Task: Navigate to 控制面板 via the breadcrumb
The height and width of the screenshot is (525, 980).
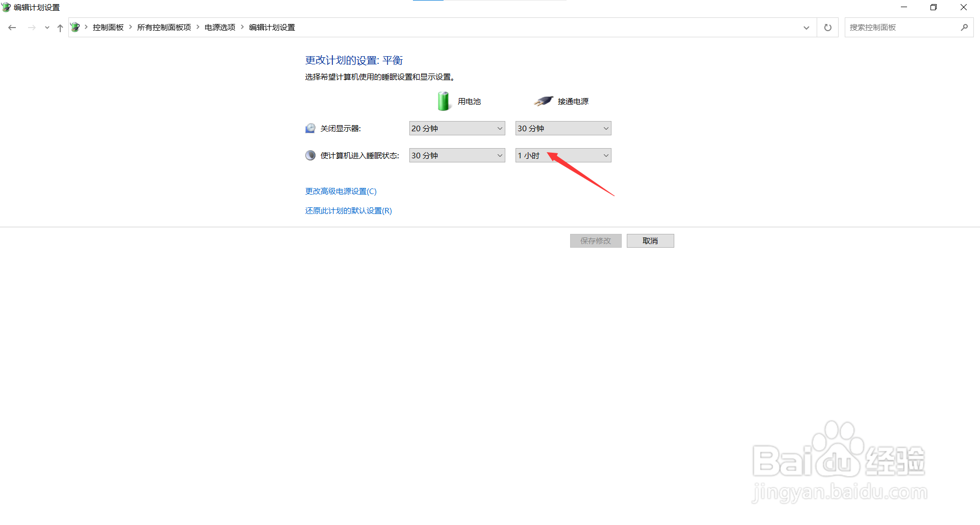Action: pyautogui.click(x=108, y=27)
